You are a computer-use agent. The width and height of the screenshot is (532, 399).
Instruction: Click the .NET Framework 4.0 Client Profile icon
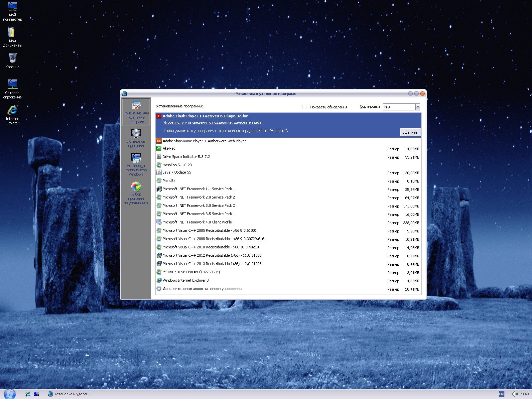click(x=159, y=222)
